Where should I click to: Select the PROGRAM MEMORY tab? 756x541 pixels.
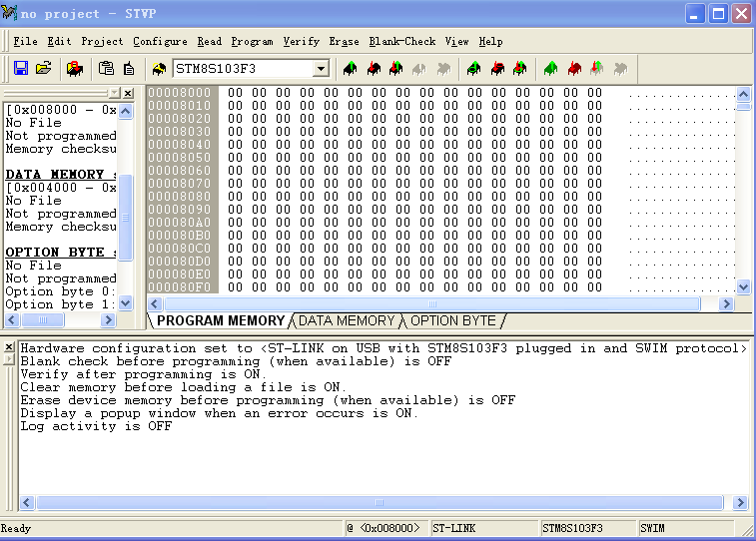221,320
